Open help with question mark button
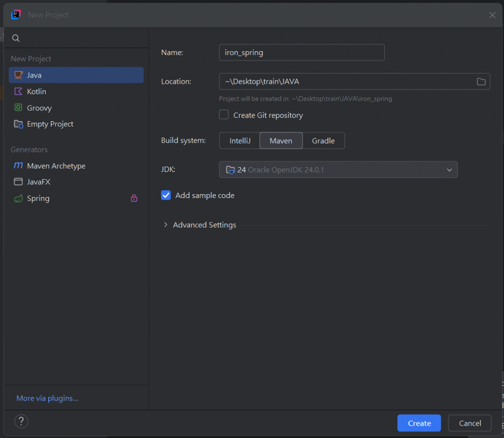Image resolution: width=504 pixels, height=438 pixels. point(21,421)
